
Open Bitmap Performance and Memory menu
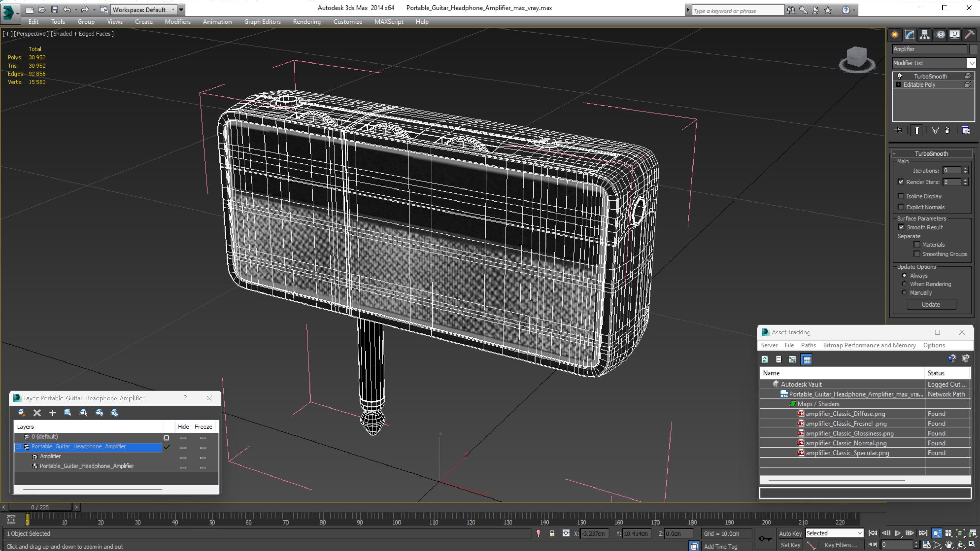point(869,345)
